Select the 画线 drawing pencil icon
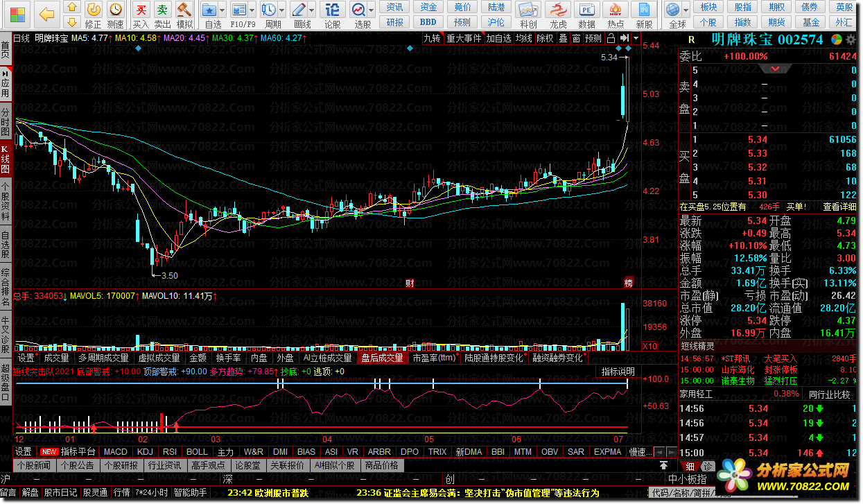Viewport: 863px width, 504px height. click(x=299, y=10)
